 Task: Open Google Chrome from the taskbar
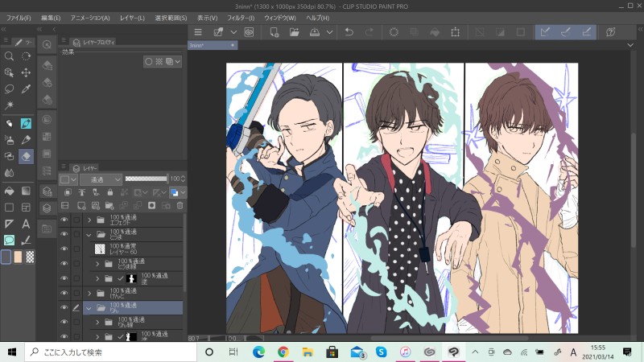click(283, 352)
